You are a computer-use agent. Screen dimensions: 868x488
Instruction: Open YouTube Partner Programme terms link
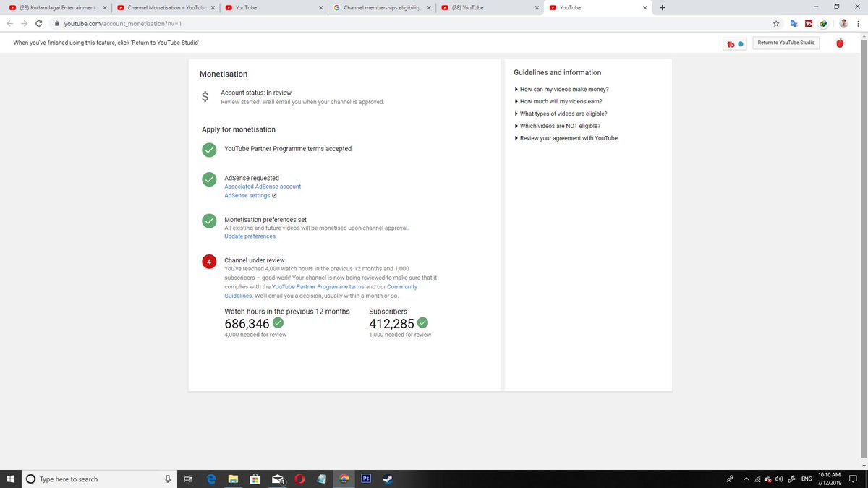click(318, 287)
